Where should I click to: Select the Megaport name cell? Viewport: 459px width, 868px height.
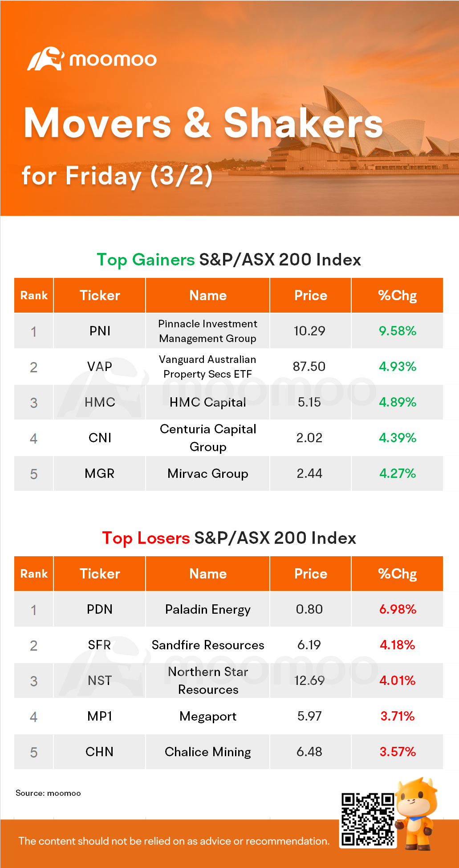tap(207, 716)
